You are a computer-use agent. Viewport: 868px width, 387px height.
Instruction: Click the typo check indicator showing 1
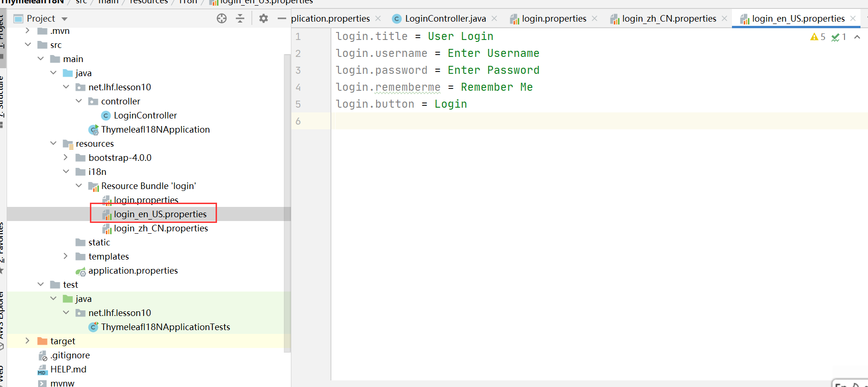pyautogui.click(x=839, y=37)
